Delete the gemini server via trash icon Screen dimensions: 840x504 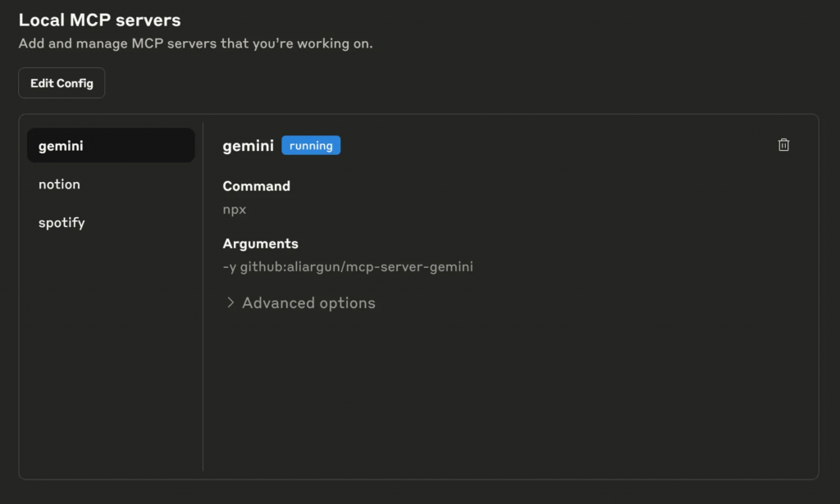[x=783, y=145]
